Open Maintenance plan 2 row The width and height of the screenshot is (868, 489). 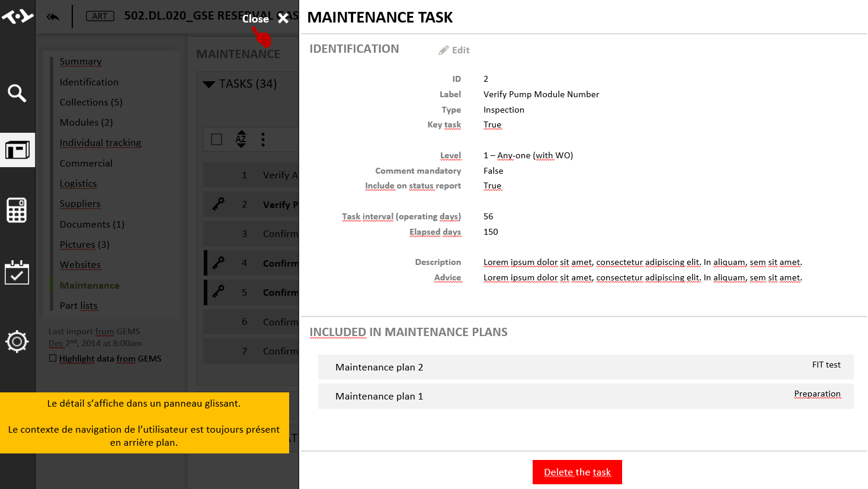click(x=585, y=367)
